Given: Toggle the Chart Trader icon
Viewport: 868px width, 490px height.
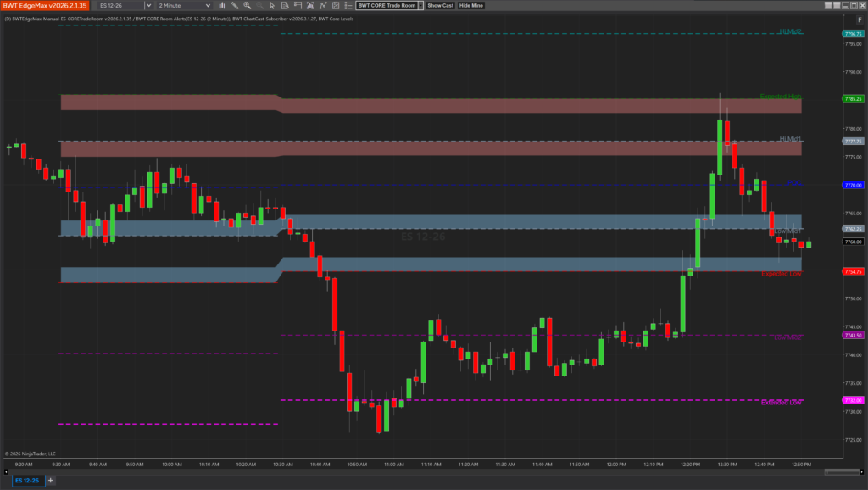Looking at the screenshot, I should point(285,6).
